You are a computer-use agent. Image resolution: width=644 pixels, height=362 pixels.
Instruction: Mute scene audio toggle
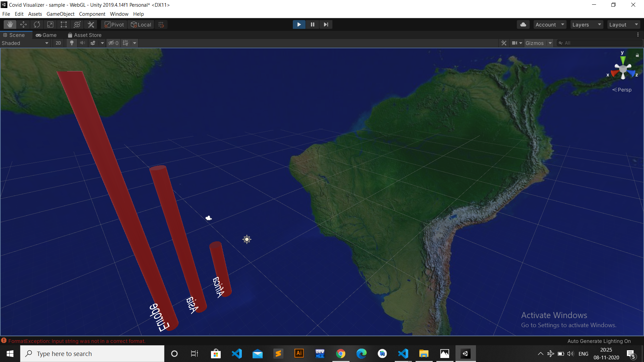(x=82, y=43)
